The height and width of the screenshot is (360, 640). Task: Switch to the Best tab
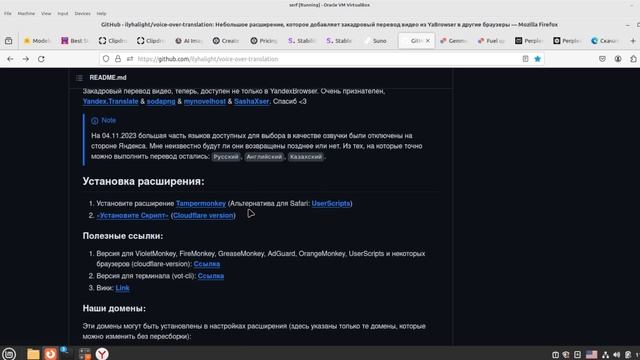[x=75, y=41]
